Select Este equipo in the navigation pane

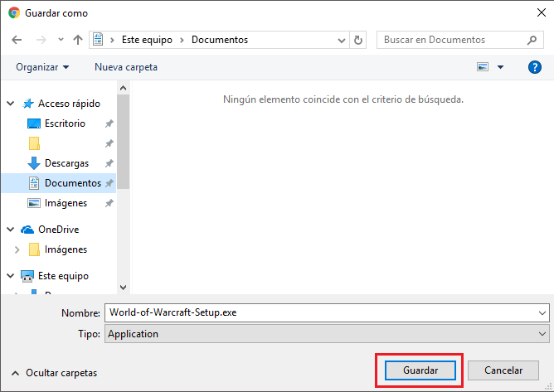pyautogui.click(x=63, y=276)
